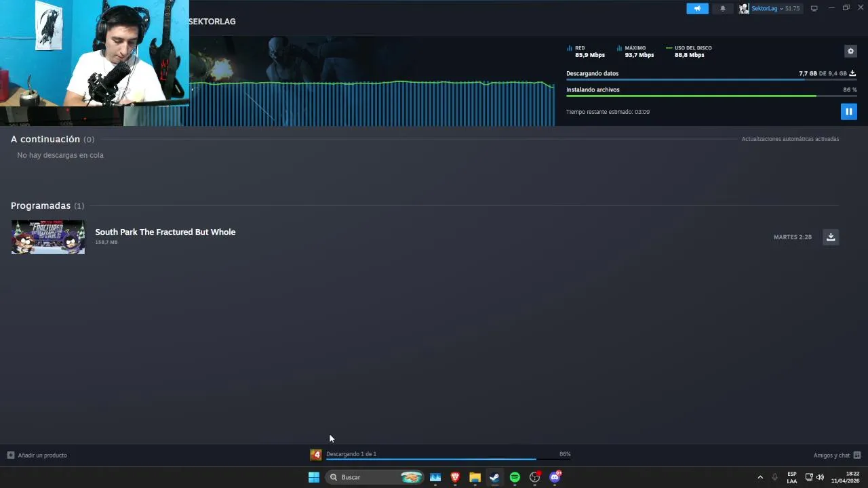
Task: Click the MARTES 2:28 schedule time
Action: (x=793, y=237)
